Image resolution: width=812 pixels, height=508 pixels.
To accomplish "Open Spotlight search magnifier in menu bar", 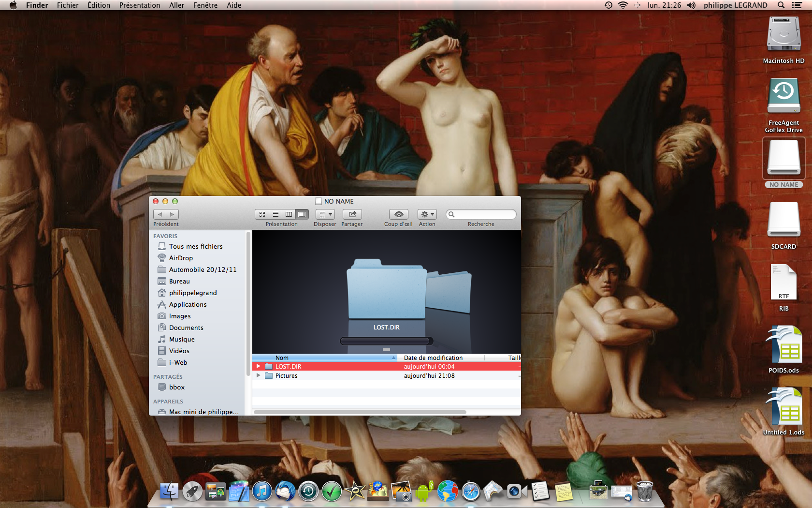I will pos(781,5).
